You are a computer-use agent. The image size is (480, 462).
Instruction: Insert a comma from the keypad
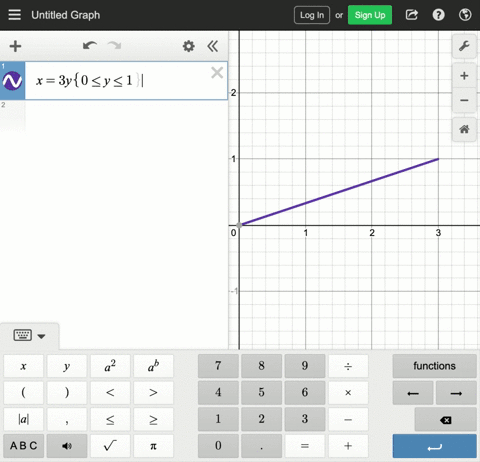pos(67,419)
